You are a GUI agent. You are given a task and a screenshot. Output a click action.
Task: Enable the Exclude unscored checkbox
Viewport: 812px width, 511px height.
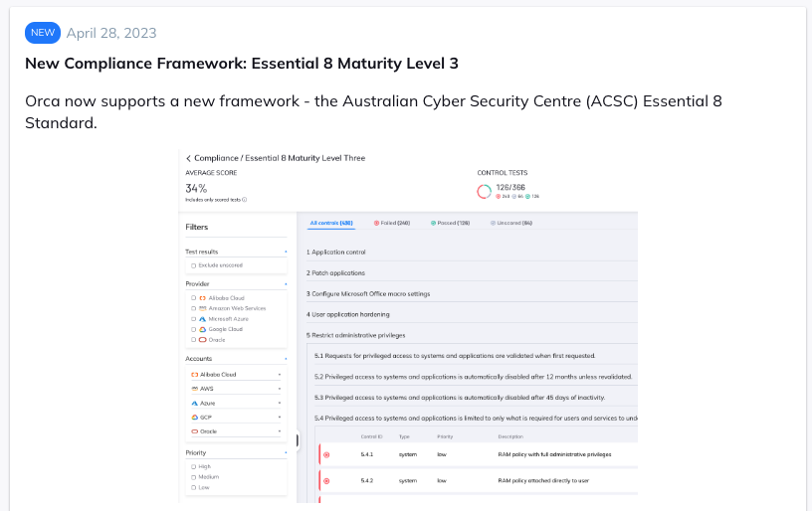coord(194,265)
